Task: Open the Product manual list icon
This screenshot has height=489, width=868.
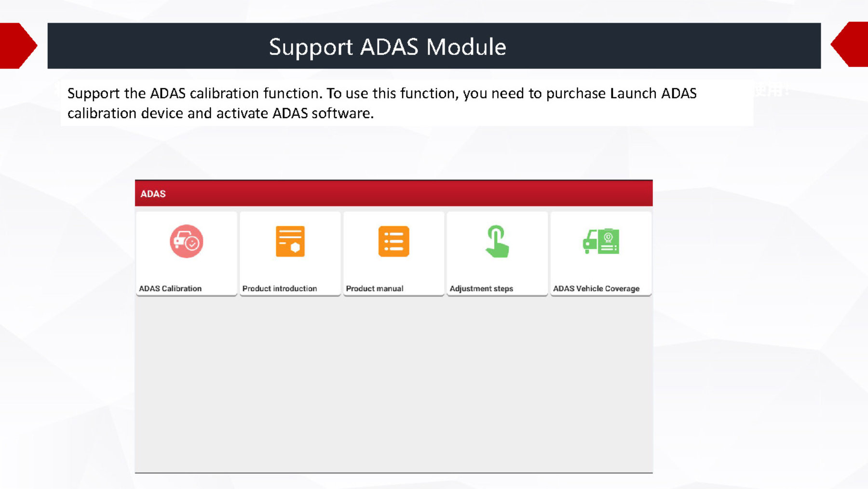Action: (393, 241)
